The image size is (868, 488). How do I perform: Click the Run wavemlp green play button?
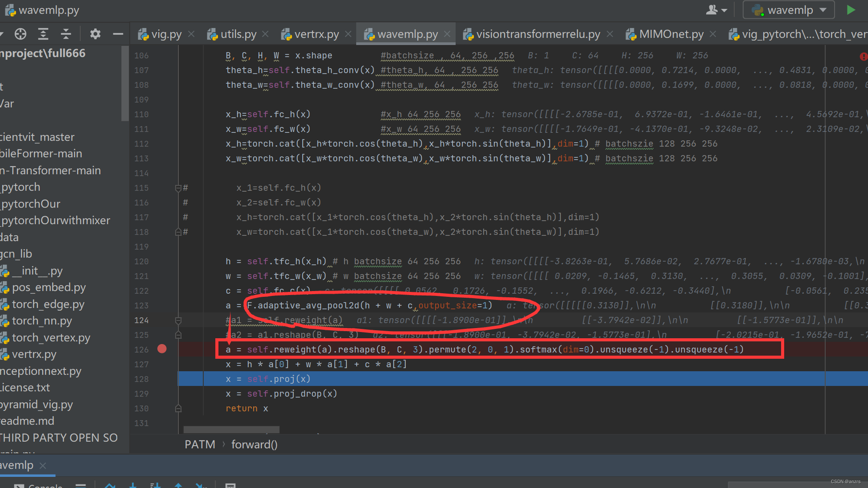pyautogui.click(x=851, y=10)
